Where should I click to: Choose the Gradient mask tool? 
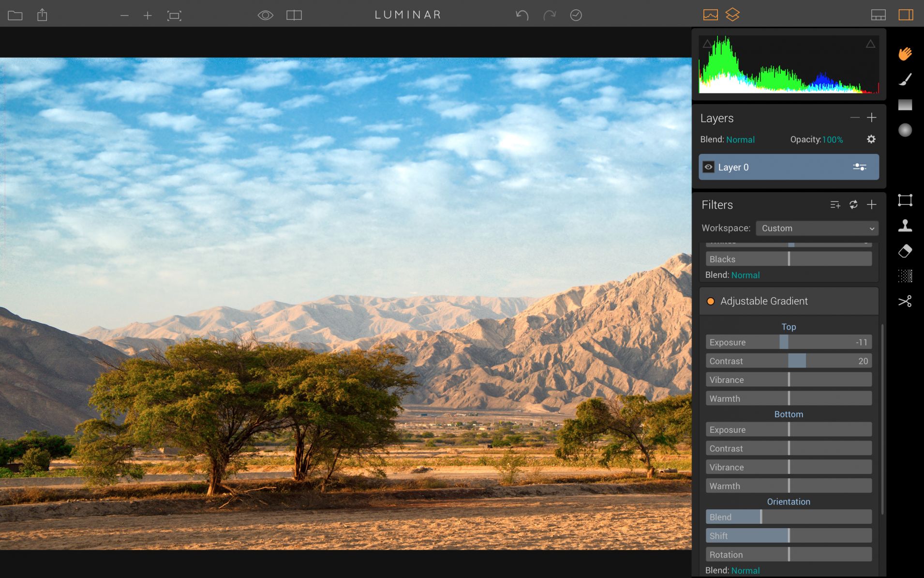pos(905,105)
